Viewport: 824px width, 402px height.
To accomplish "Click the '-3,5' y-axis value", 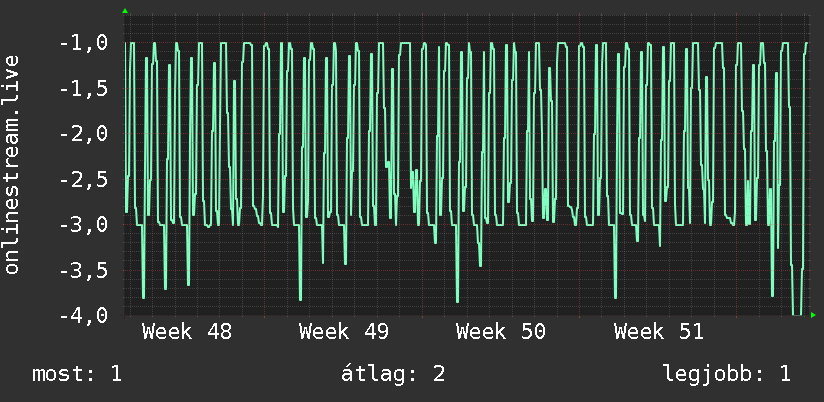I will point(84,271).
